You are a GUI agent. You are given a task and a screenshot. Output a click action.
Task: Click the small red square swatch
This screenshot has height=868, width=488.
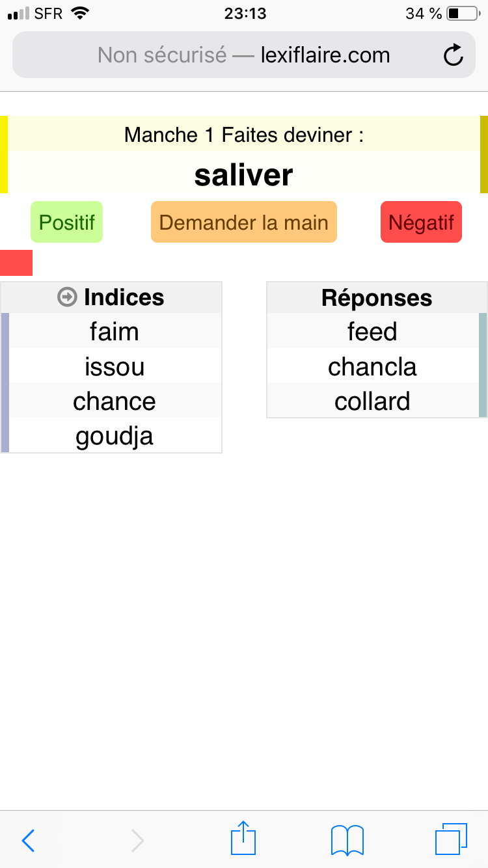[x=16, y=263]
